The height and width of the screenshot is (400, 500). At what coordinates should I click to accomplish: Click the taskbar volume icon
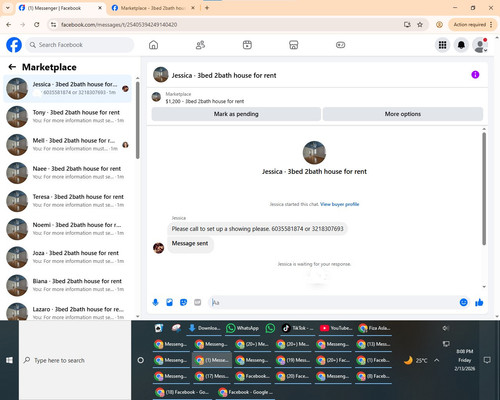point(445,328)
